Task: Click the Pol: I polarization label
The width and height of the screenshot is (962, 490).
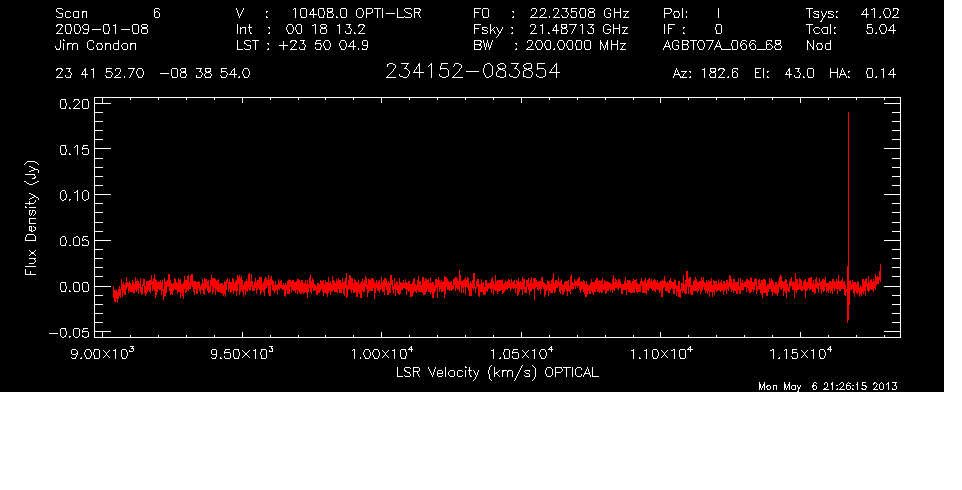Action: (x=691, y=13)
